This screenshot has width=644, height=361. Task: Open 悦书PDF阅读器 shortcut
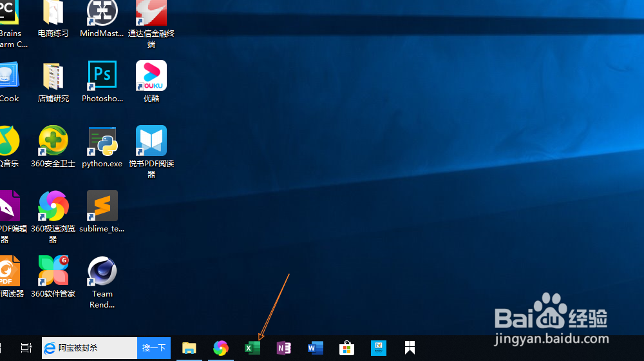pos(151,152)
